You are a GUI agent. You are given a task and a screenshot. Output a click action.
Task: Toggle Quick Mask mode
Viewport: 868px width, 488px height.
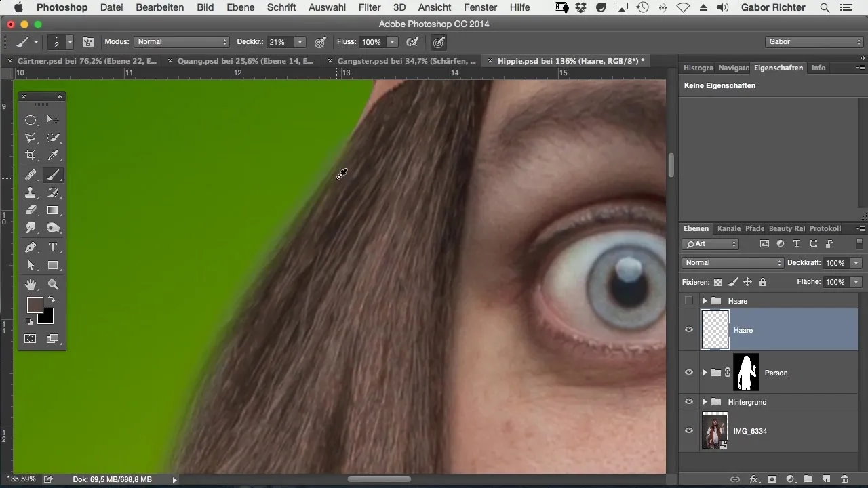[x=31, y=338]
